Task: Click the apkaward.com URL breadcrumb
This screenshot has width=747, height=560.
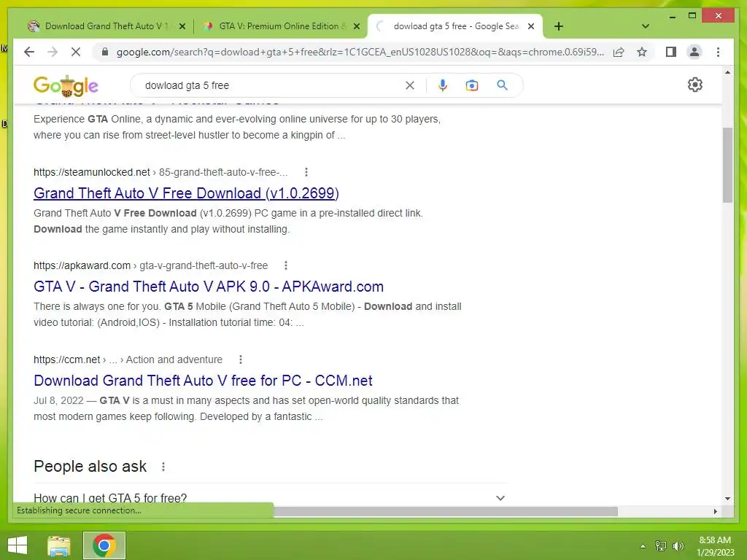Action: pyautogui.click(x=150, y=265)
